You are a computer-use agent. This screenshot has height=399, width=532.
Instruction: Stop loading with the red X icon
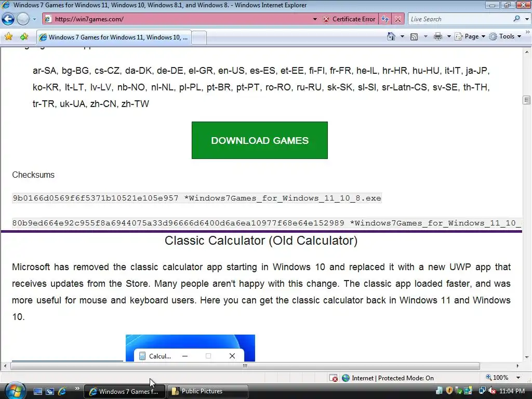click(398, 19)
